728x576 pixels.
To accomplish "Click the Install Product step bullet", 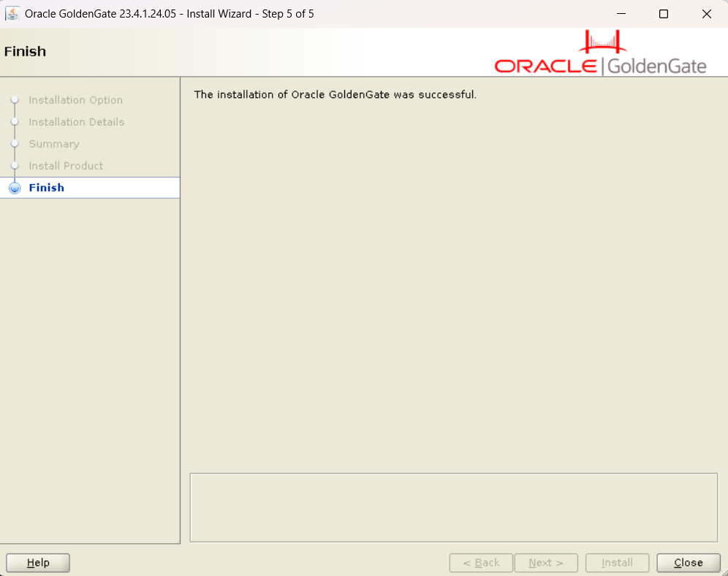I will tap(15, 166).
